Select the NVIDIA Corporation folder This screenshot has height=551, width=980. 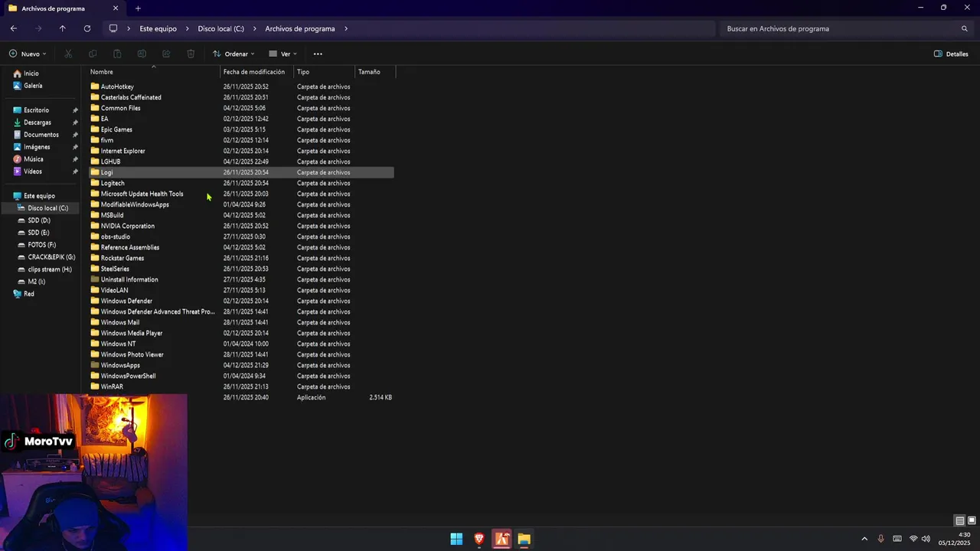click(x=128, y=226)
